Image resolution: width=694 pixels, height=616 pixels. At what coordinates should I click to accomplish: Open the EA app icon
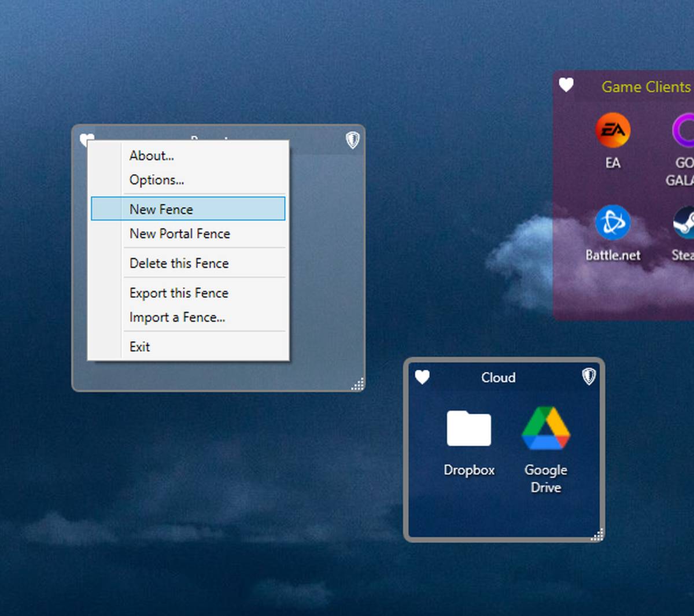point(612,131)
